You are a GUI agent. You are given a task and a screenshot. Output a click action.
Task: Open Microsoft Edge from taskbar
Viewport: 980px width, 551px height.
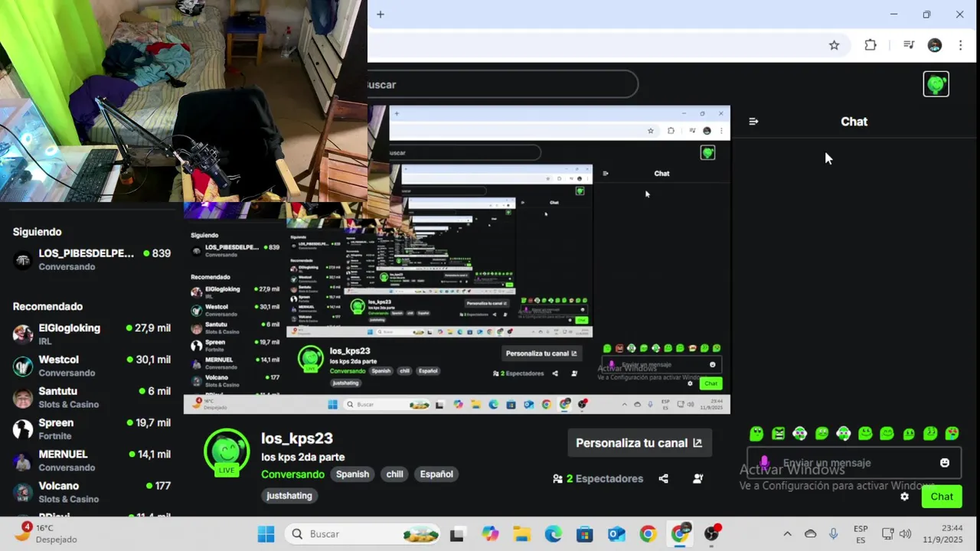[553, 534]
